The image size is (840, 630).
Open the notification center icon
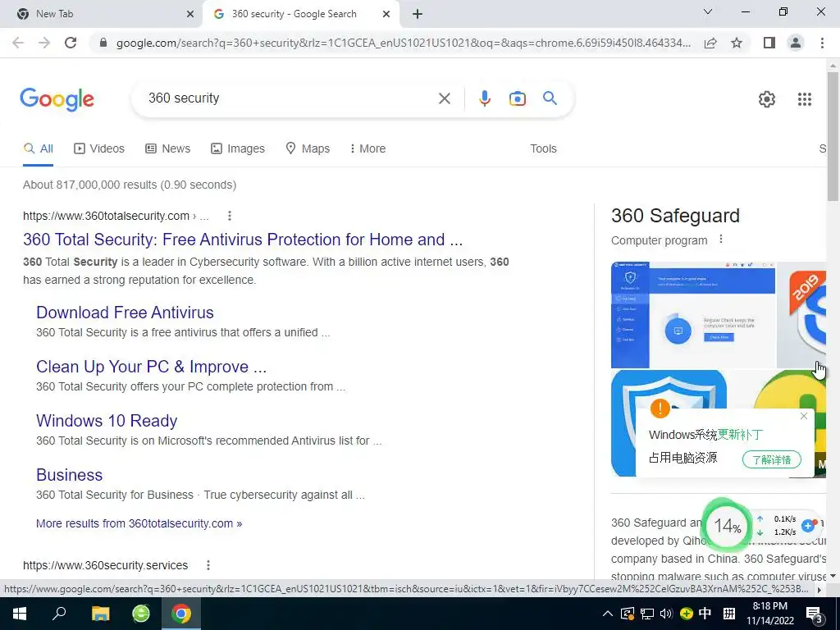[814, 614]
